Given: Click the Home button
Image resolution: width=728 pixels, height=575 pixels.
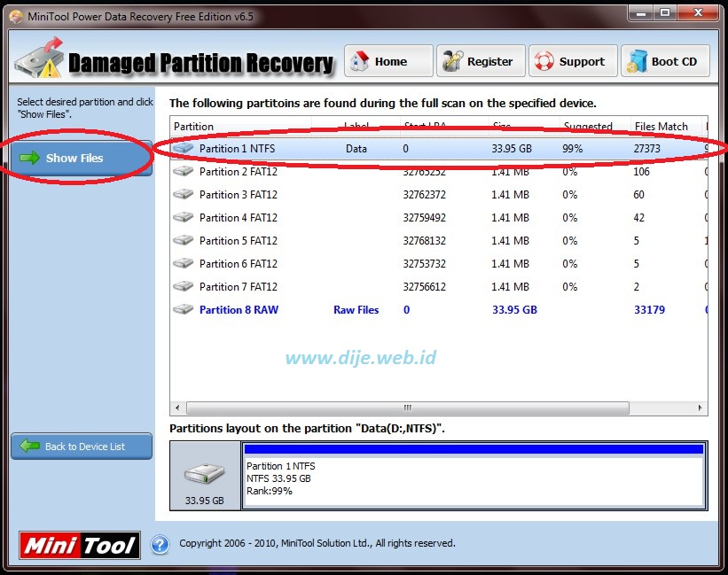Looking at the screenshot, I should 388,61.
